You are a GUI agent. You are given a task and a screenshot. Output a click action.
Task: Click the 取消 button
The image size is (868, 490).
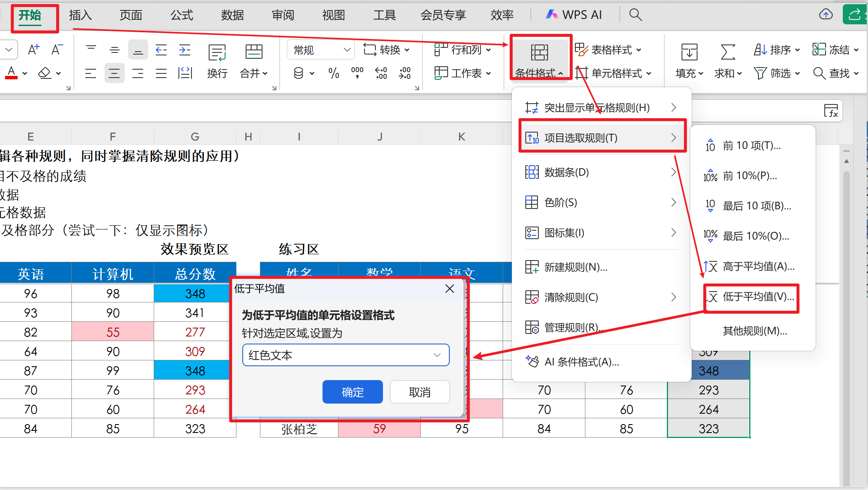point(420,392)
